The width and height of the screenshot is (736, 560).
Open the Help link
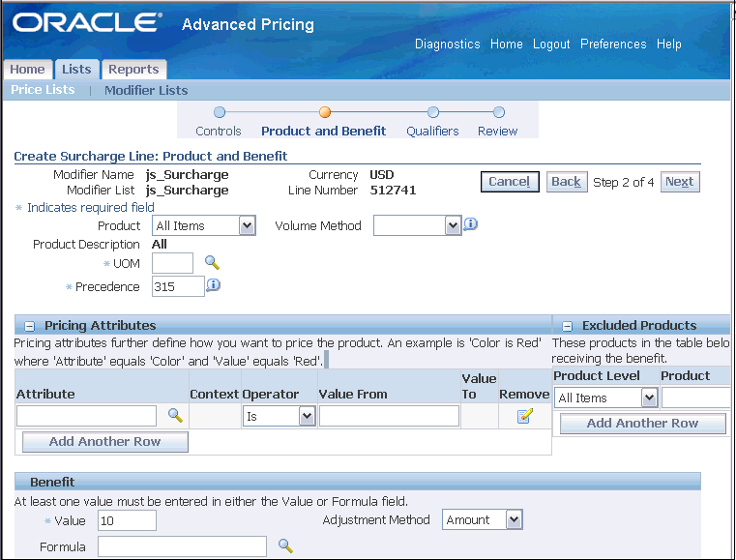click(x=669, y=44)
